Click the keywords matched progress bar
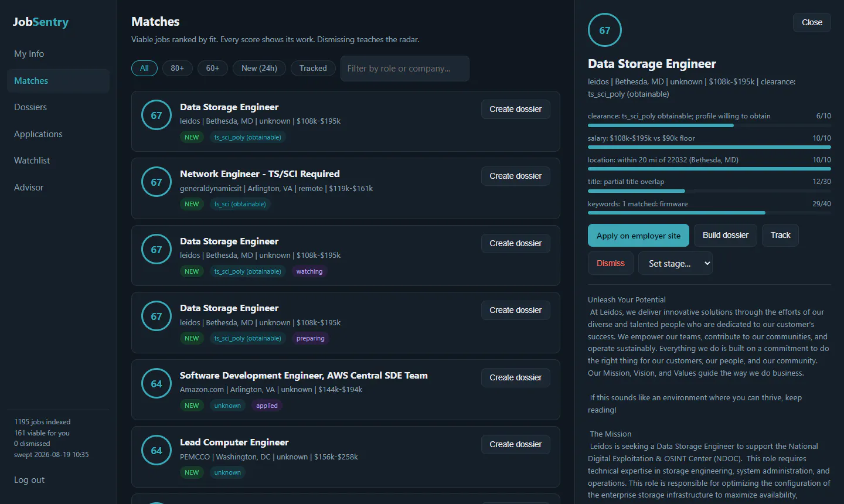The image size is (844, 504). pos(709,213)
